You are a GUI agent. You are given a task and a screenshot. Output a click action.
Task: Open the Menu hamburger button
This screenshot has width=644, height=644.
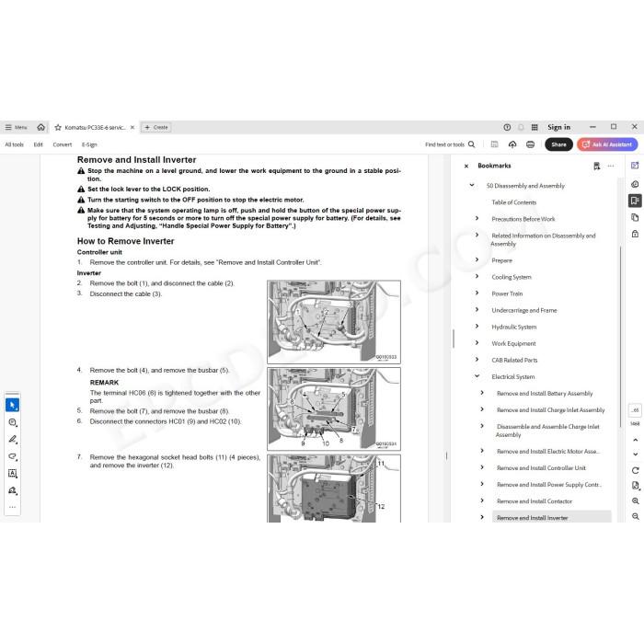[x=16, y=127]
